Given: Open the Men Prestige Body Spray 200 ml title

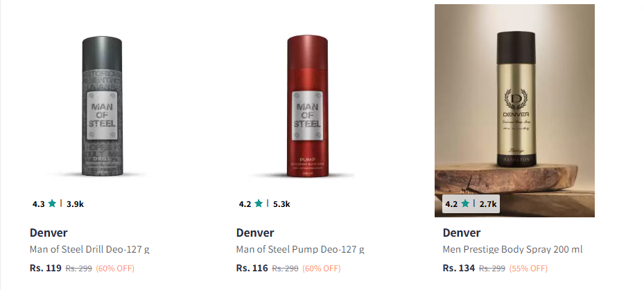Looking at the screenshot, I should (512, 249).
